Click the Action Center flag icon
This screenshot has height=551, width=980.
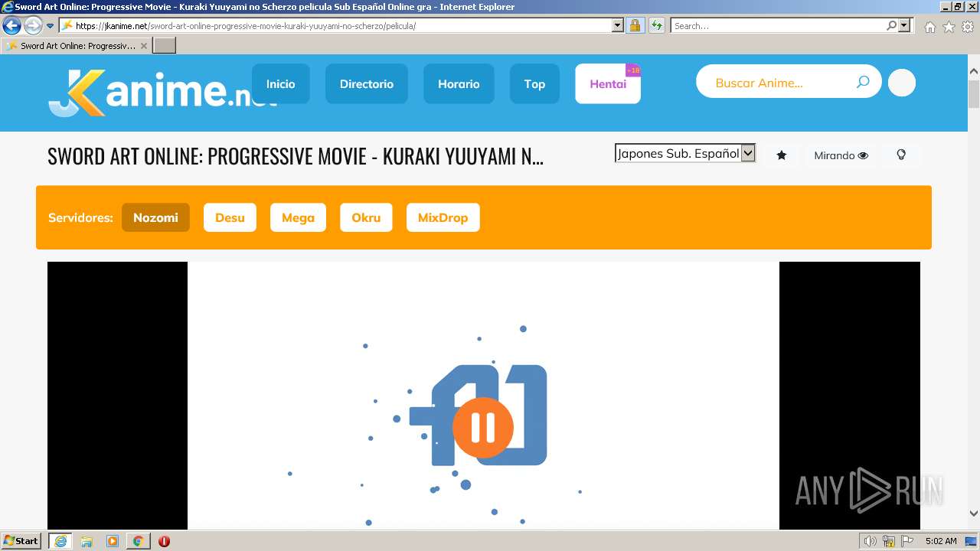pos(907,541)
